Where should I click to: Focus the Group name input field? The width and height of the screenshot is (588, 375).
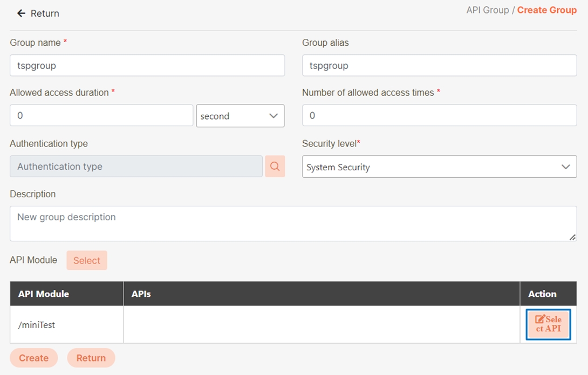147,66
